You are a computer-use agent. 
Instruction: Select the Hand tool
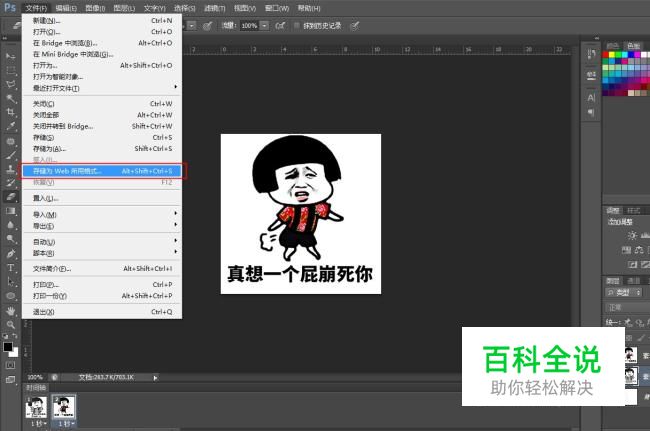[10, 310]
